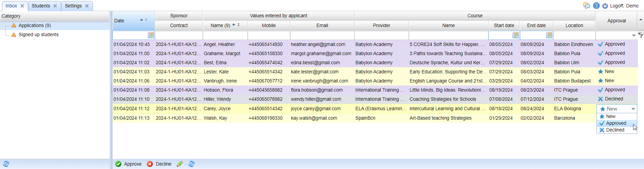The image size is (644, 169).
Task: Close the Students tab
Action: pyautogui.click(x=55, y=6)
